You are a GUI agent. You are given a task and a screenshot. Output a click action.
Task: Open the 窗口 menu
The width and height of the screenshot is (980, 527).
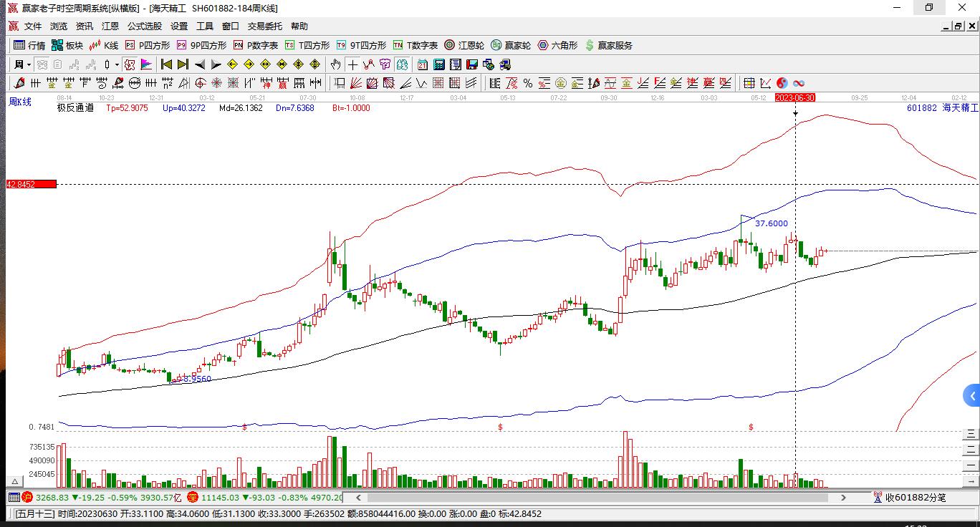(231, 26)
